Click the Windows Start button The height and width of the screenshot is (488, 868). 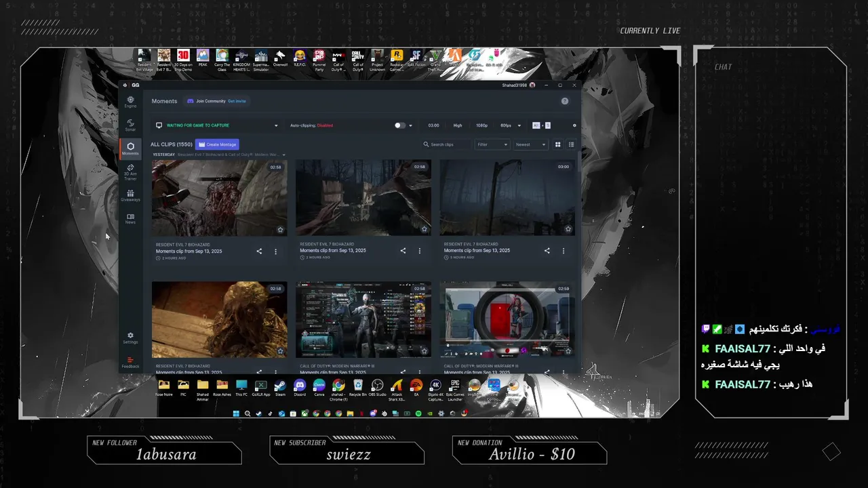(237, 413)
